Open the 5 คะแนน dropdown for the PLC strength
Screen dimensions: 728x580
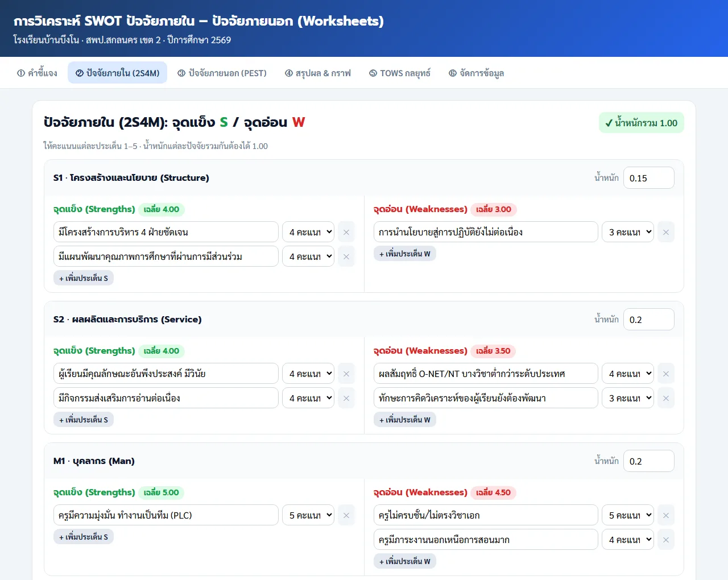tap(308, 515)
